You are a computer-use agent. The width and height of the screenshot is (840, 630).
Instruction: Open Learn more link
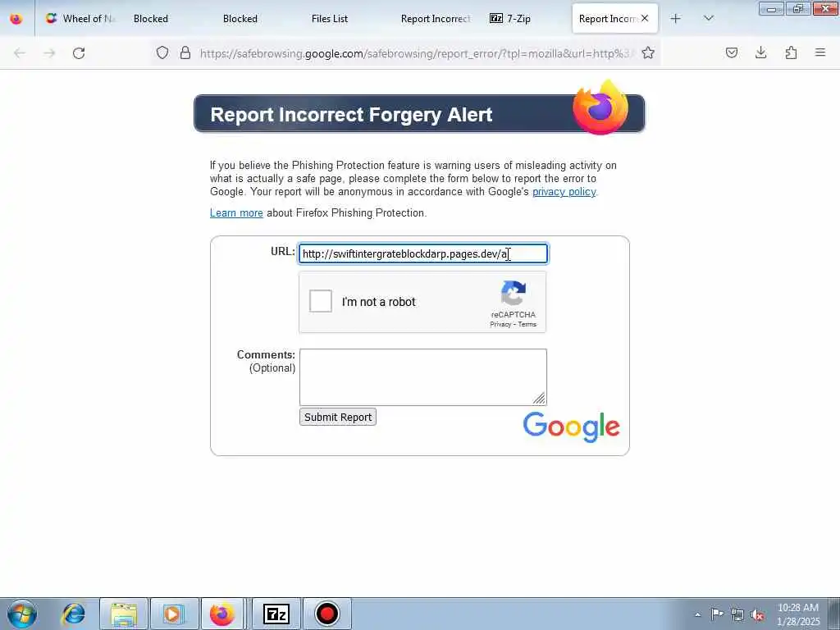click(x=236, y=213)
